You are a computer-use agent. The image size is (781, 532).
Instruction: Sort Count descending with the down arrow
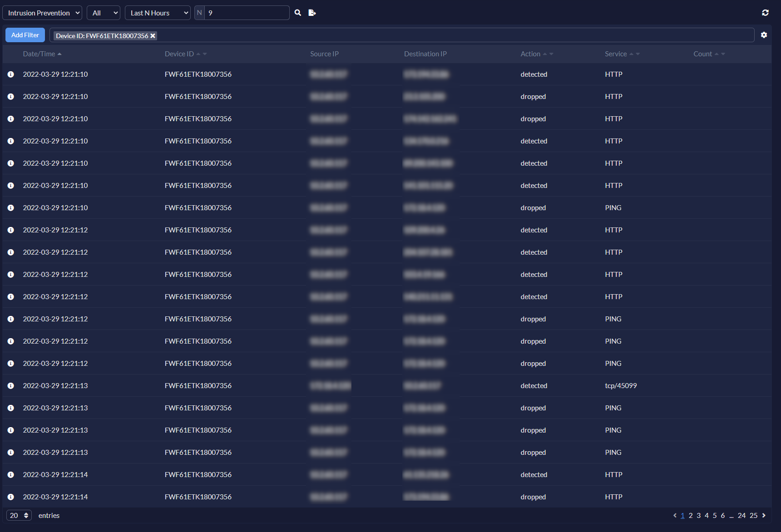point(723,54)
